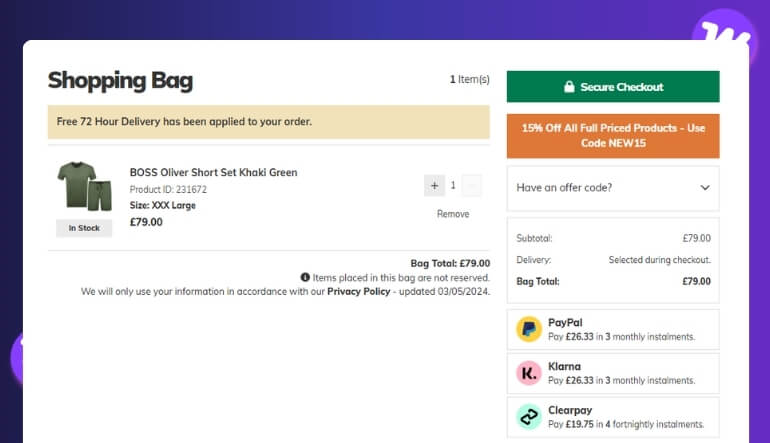Click the quantity value 1

(x=453, y=185)
